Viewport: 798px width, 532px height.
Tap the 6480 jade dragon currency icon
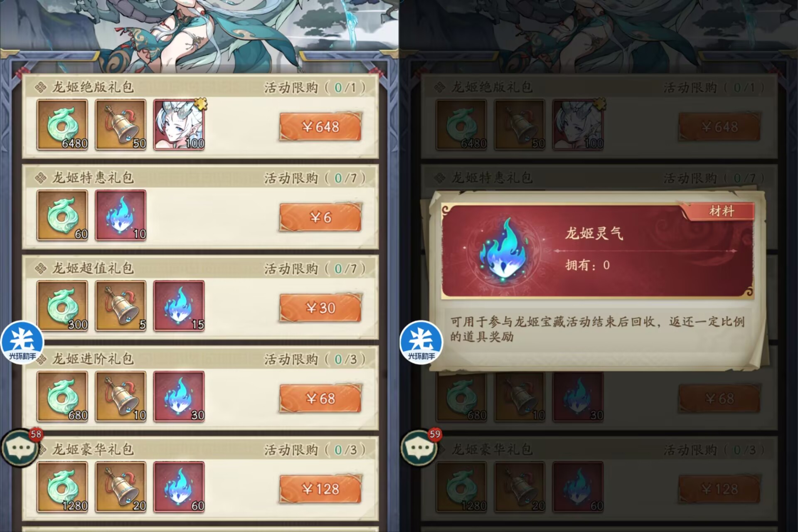[x=62, y=125]
